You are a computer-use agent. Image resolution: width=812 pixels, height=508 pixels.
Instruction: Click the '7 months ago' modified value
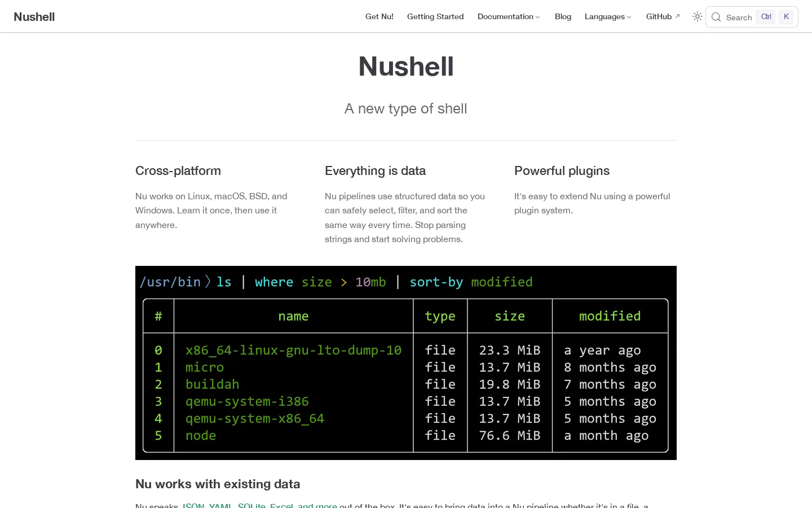[610, 385]
